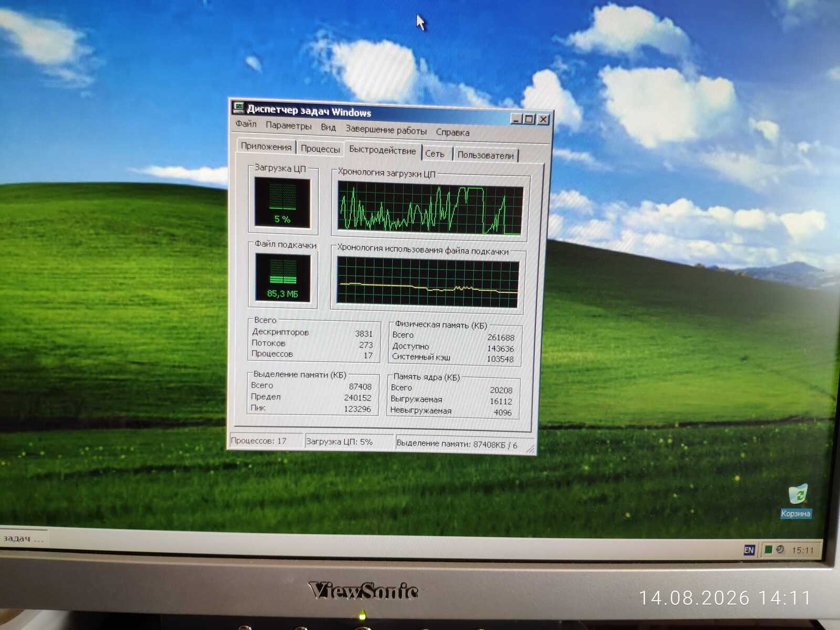Click the Task Manager title bar icon
The height and width of the screenshot is (630, 840).
(239, 108)
